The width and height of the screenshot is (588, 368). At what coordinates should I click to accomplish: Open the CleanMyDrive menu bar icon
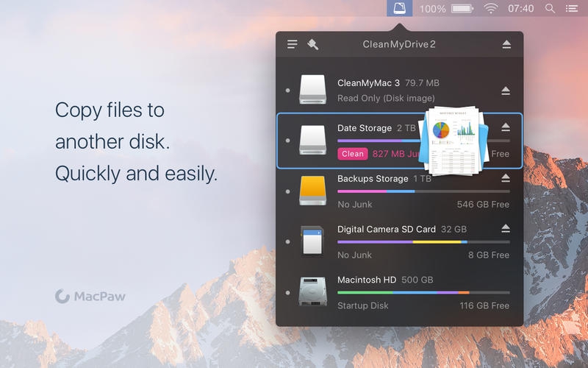click(x=399, y=8)
